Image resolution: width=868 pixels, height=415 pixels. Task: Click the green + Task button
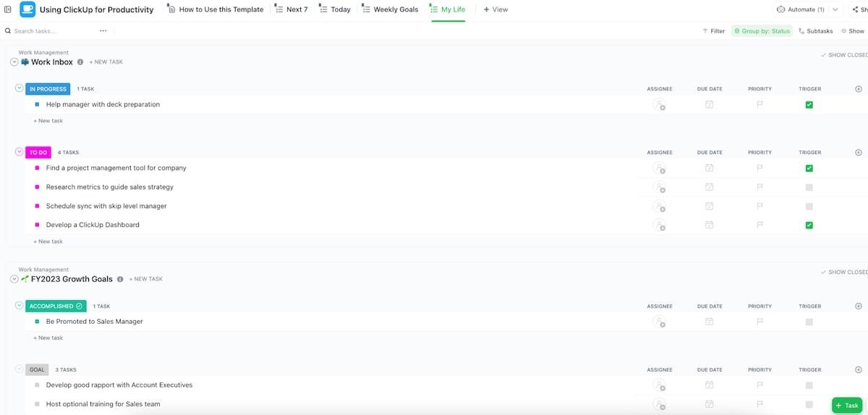[x=847, y=406]
